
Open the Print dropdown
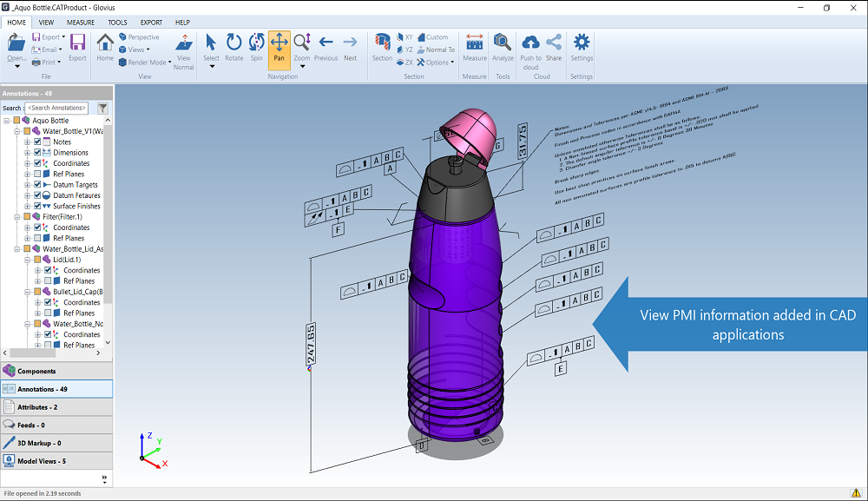[59, 63]
